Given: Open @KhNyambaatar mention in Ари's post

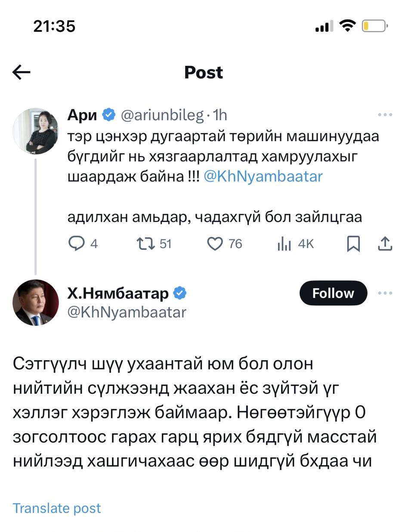Looking at the screenshot, I should click(x=263, y=177).
